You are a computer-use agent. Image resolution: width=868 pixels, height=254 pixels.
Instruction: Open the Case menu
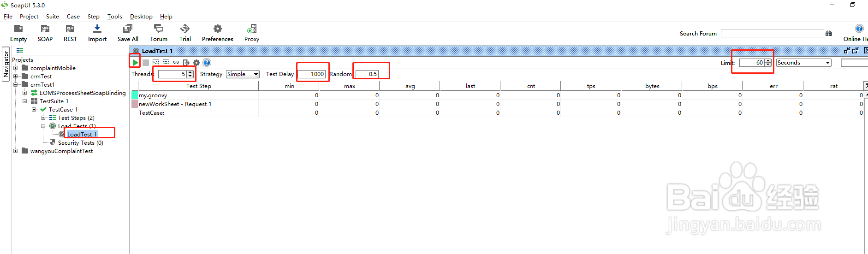(x=73, y=16)
